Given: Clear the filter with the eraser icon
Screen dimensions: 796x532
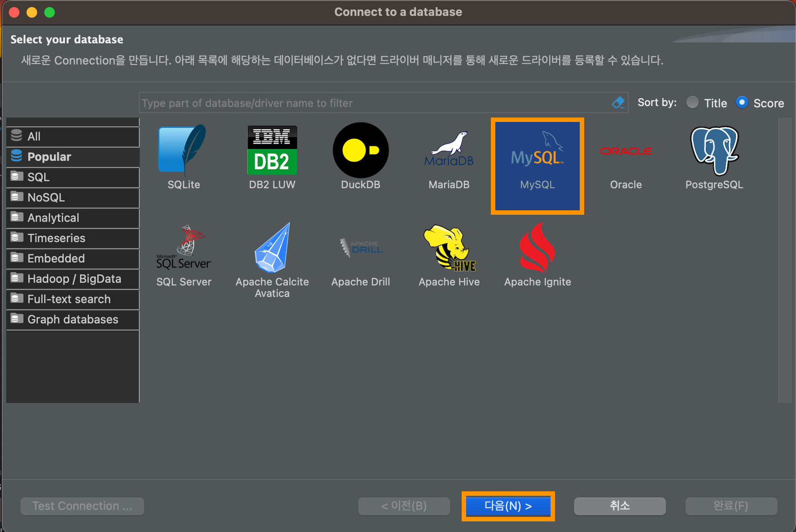Looking at the screenshot, I should [618, 103].
